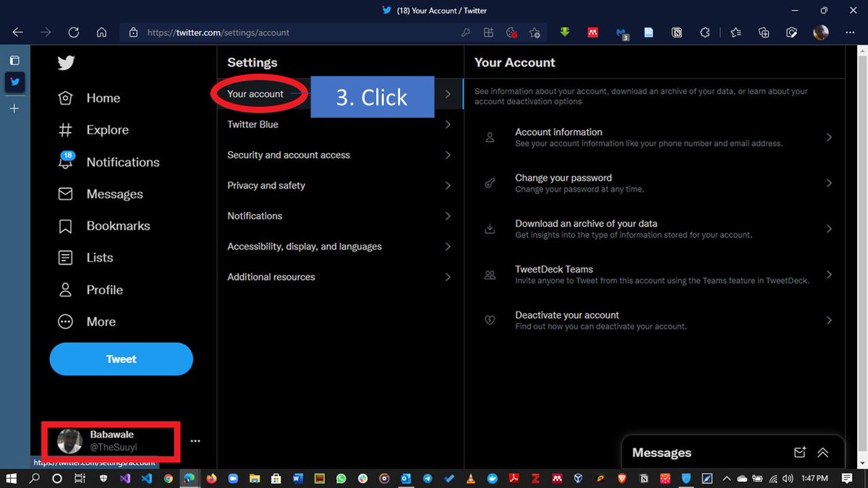The height and width of the screenshot is (488, 868).
Task: Click the Messages envelope icon
Action: [x=65, y=194]
